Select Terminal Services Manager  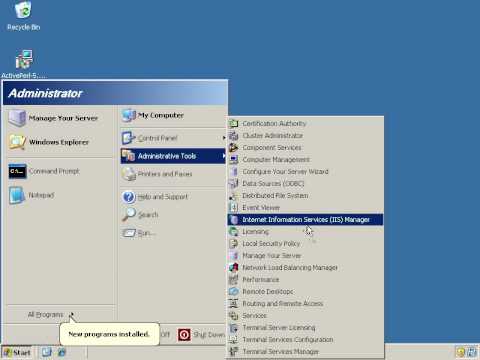pyautogui.click(x=306, y=351)
